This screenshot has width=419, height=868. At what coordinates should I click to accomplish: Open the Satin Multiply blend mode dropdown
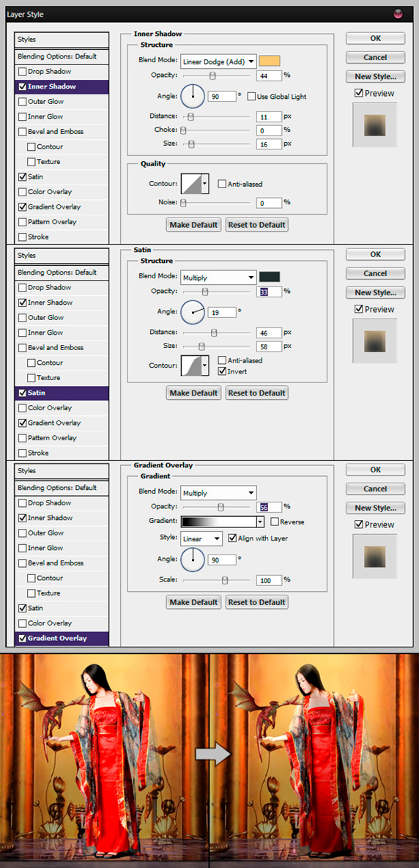pos(218,277)
